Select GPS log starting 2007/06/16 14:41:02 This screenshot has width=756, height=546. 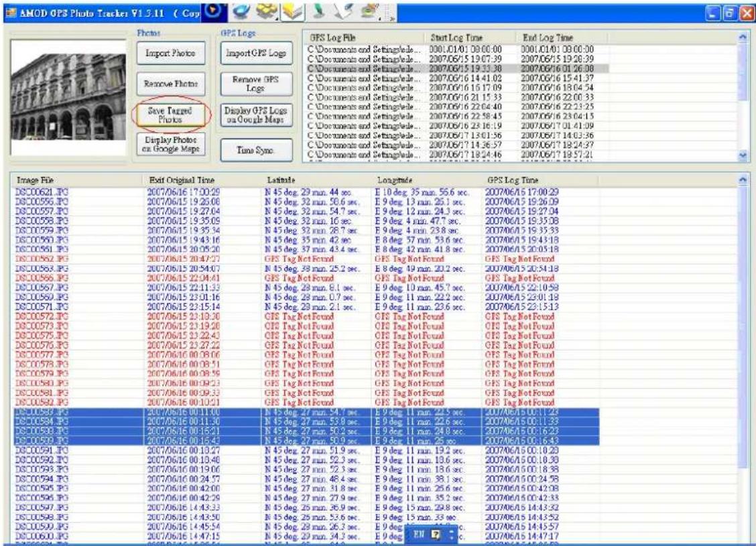[x=457, y=78]
